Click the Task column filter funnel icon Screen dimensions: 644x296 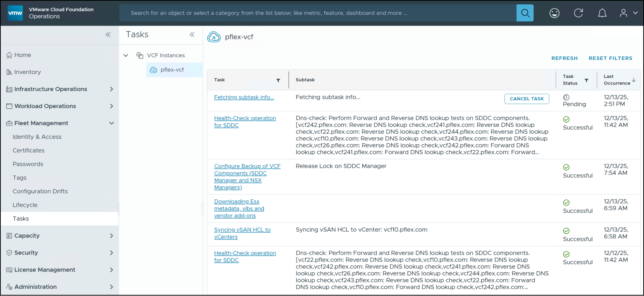tap(278, 80)
